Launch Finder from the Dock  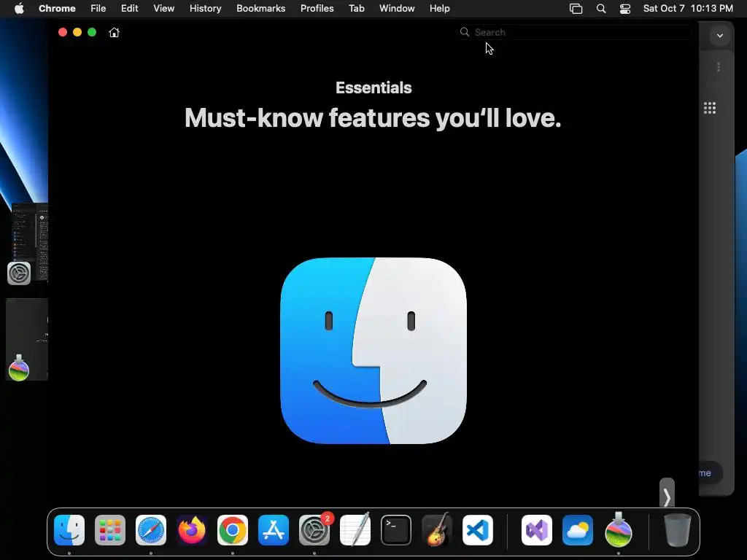point(69,530)
